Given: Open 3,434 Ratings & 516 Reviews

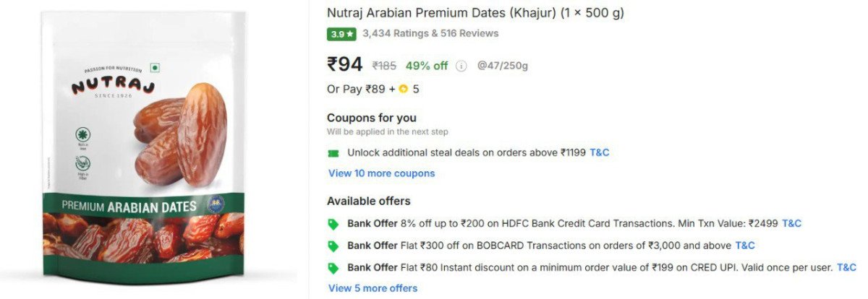Looking at the screenshot, I should pos(430,33).
